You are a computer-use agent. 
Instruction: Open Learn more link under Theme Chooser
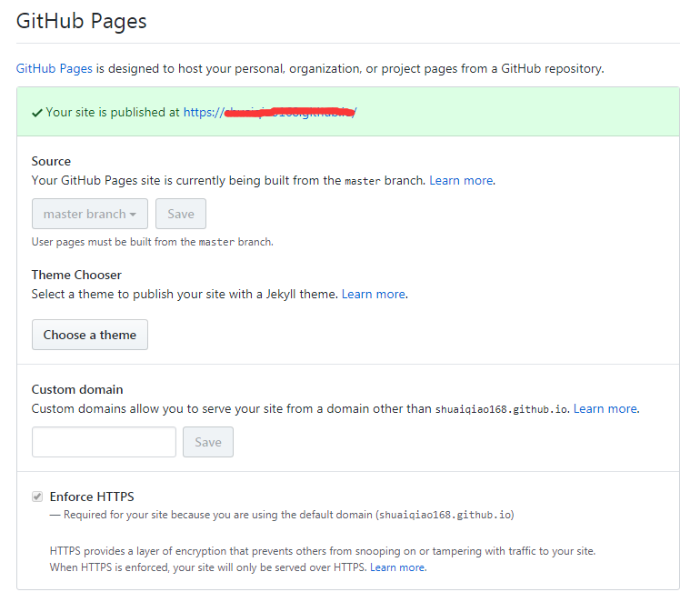pyautogui.click(x=374, y=294)
